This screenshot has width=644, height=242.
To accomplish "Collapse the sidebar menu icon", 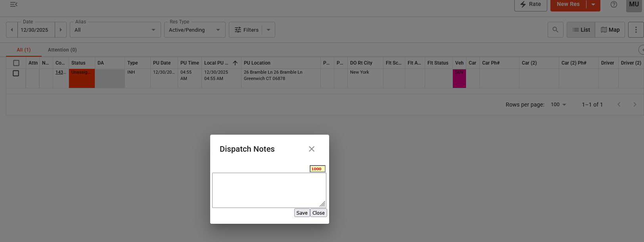I will pyautogui.click(x=13, y=4).
